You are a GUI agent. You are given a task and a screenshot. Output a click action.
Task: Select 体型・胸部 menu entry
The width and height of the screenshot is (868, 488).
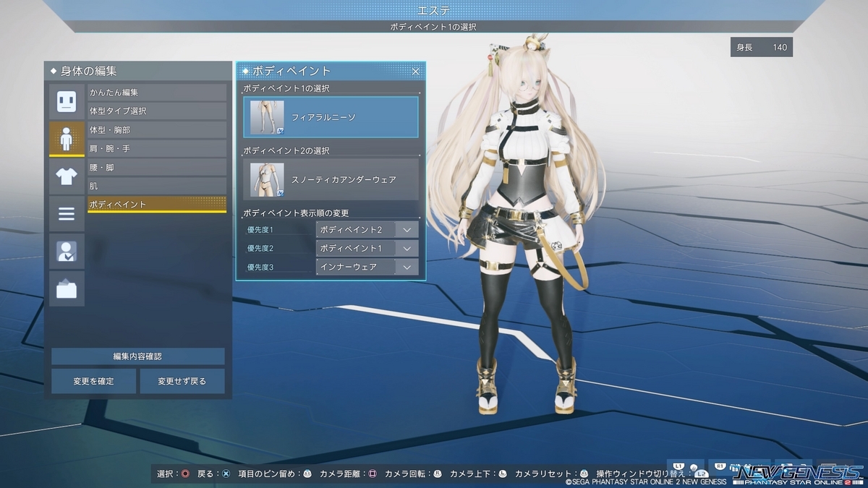coord(157,130)
